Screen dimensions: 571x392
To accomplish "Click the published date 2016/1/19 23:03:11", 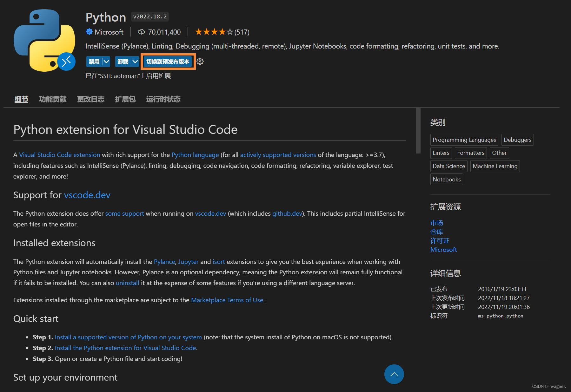I will [x=502, y=289].
